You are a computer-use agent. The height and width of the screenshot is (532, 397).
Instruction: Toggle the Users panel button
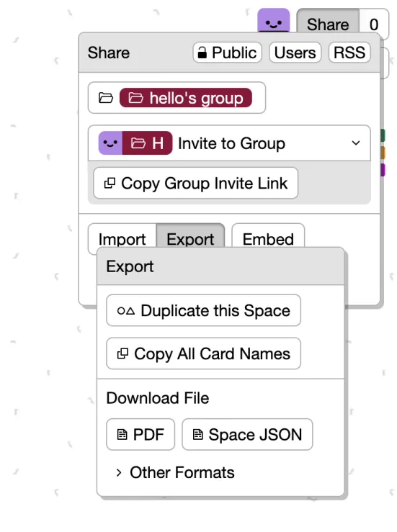(x=295, y=53)
